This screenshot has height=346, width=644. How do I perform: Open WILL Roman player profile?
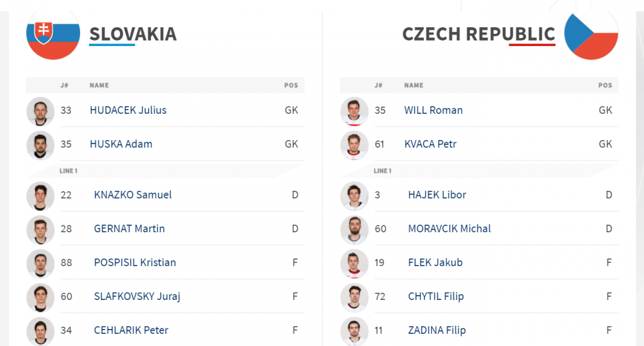433,110
